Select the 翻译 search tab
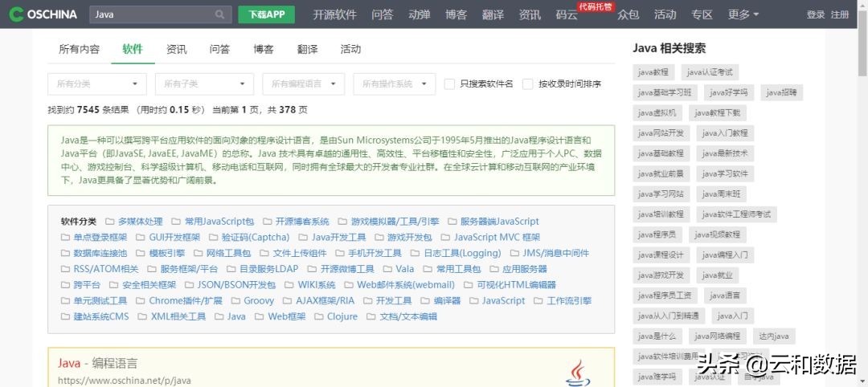 coord(307,49)
